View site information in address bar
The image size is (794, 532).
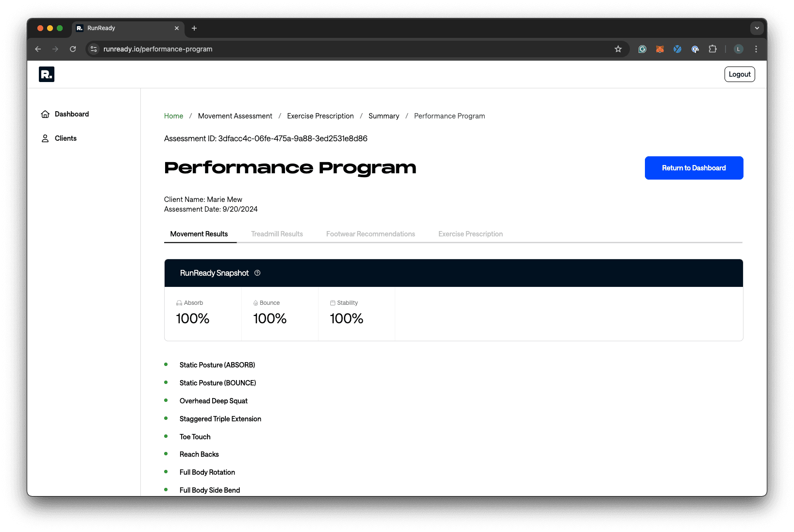(94, 49)
